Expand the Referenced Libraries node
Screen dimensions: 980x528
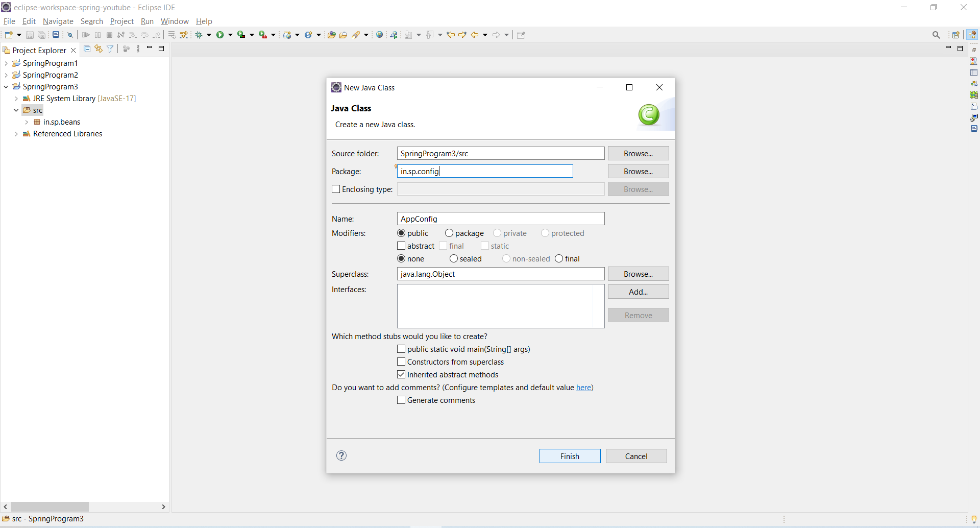(16, 134)
